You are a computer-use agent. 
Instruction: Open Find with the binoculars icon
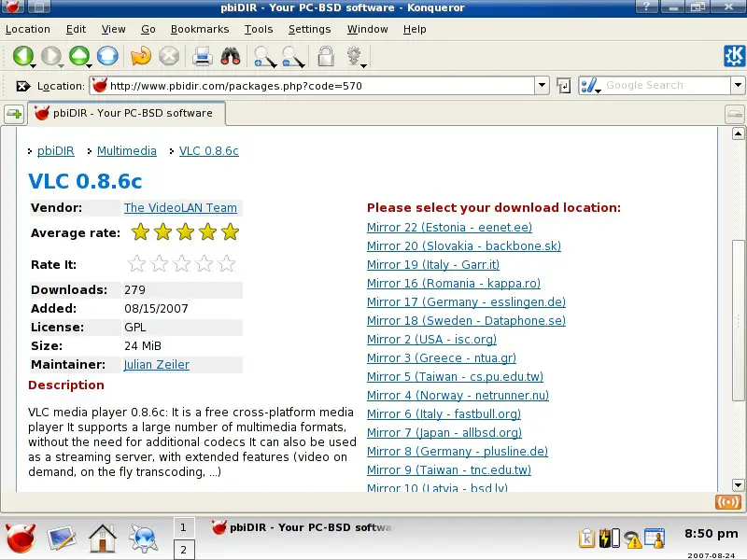click(x=231, y=56)
